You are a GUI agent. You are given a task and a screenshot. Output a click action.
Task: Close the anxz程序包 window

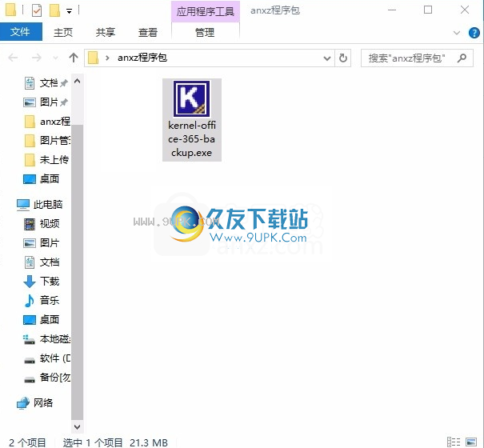[465, 10]
